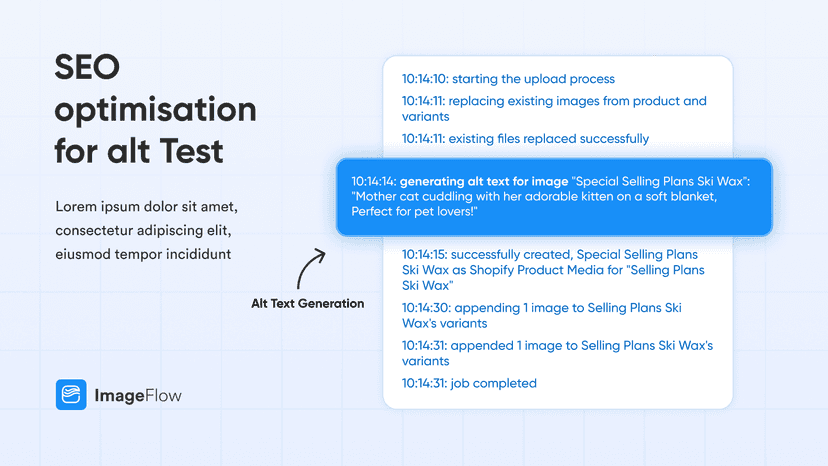Click the 10:14:14 timestamp in blue banner
828x466 pixels.
coord(374,181)
